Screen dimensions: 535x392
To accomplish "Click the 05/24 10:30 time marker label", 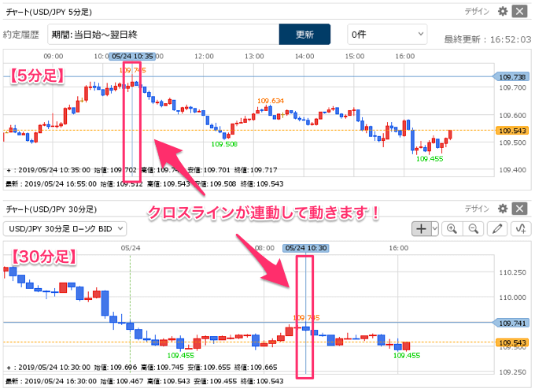I will click(306, 248).
